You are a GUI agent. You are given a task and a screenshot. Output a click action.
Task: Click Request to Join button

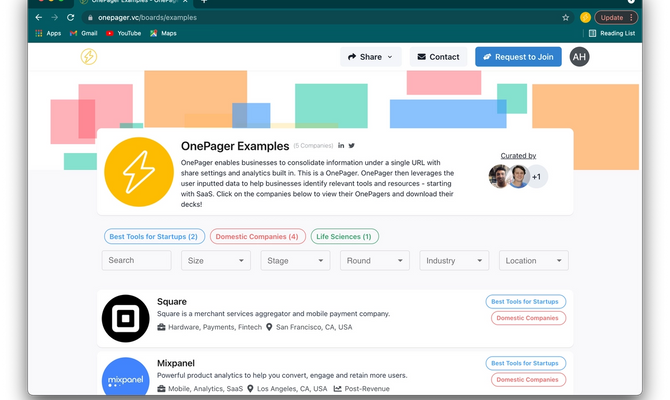click(518, 57)
